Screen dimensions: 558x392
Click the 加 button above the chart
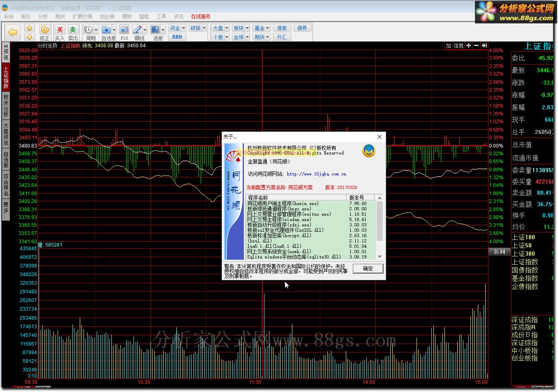tap(449, 46)
